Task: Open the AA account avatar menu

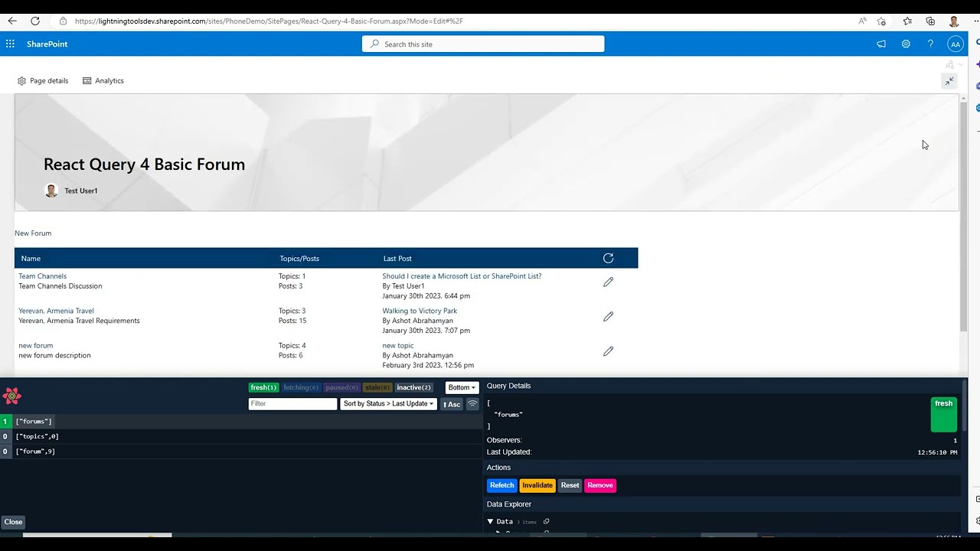Action: coord(955,44)
